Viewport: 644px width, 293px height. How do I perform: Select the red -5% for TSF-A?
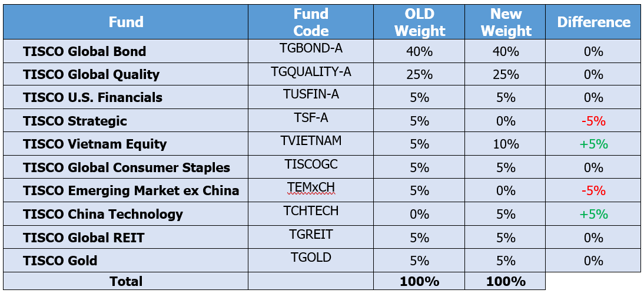pyautogui.click(x=593, y=121)
